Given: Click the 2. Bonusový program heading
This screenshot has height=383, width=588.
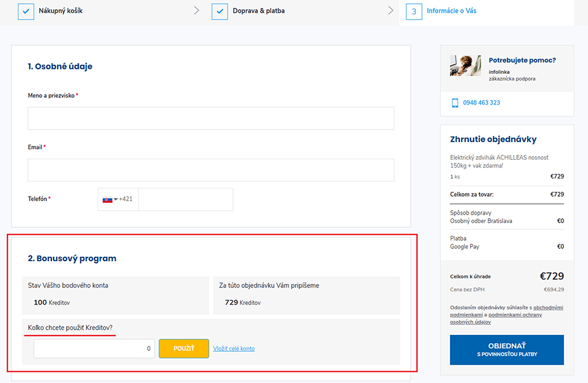Looking at the screenshot, I should 72,258.
